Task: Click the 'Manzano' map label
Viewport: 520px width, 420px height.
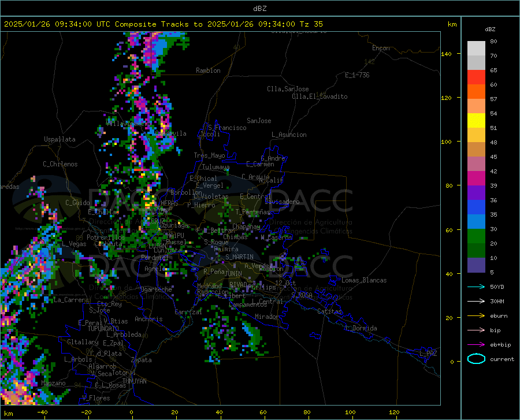Action: point(53,383)
